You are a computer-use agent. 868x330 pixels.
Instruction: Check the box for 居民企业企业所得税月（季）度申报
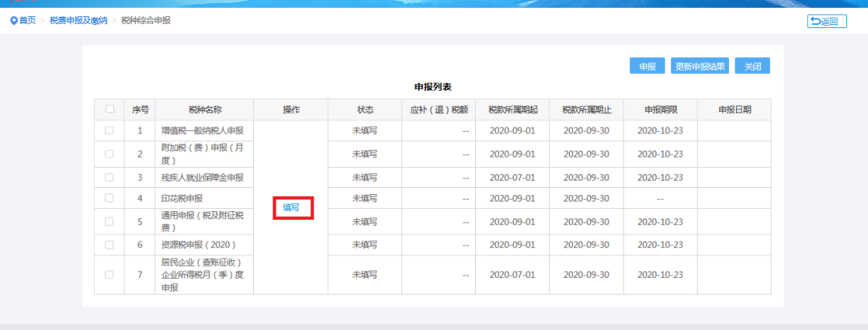click(x=109, y=274)
